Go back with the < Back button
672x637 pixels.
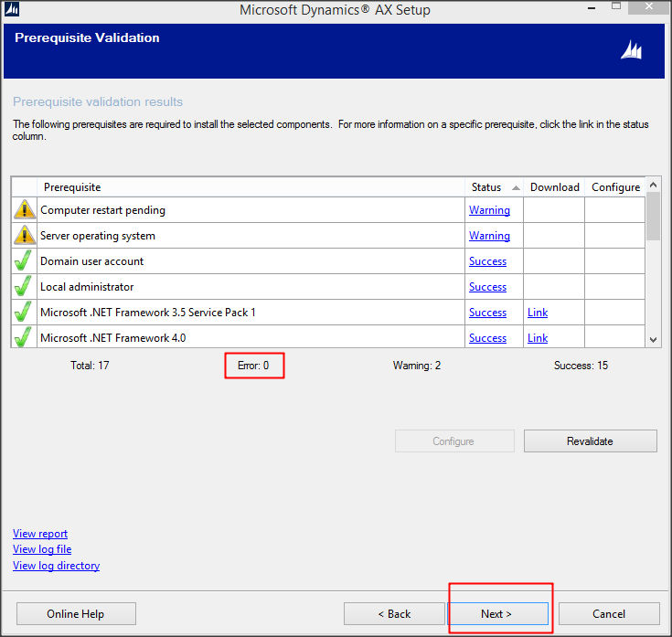click(x=394, y=614)
